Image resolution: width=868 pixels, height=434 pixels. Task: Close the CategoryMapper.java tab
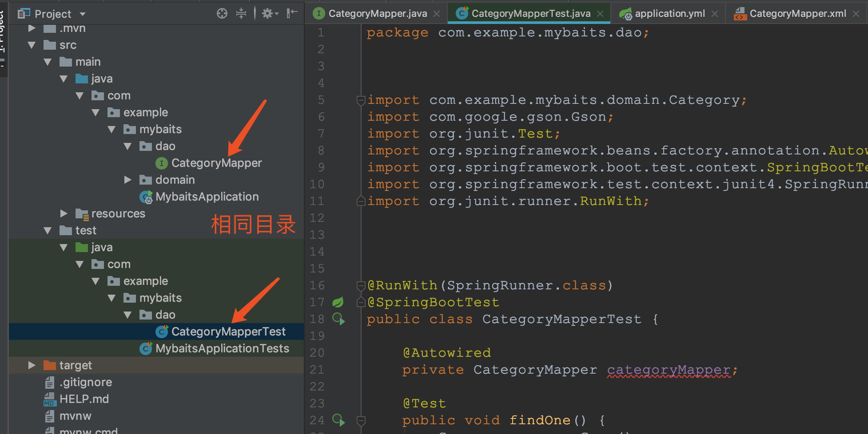click(437, 14)
